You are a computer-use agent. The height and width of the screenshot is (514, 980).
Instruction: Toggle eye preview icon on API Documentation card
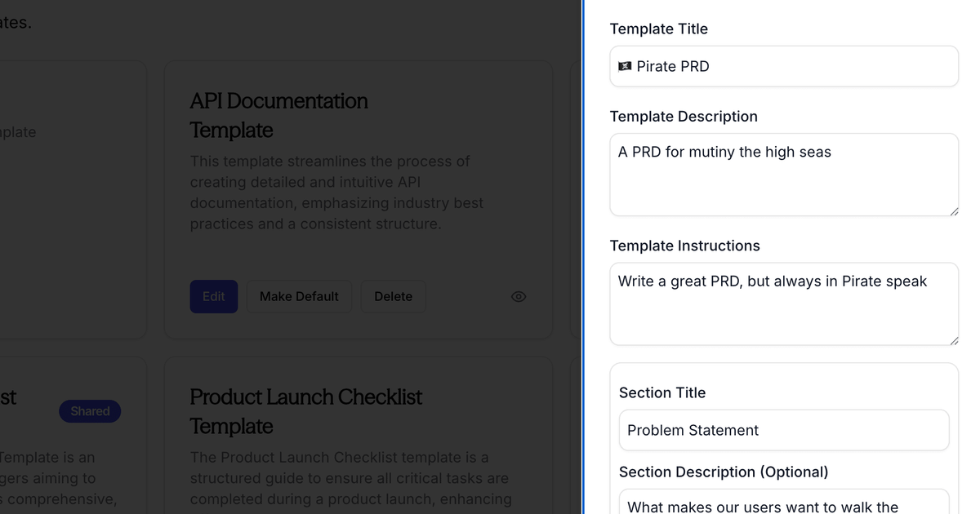click(x=519, y=297)
